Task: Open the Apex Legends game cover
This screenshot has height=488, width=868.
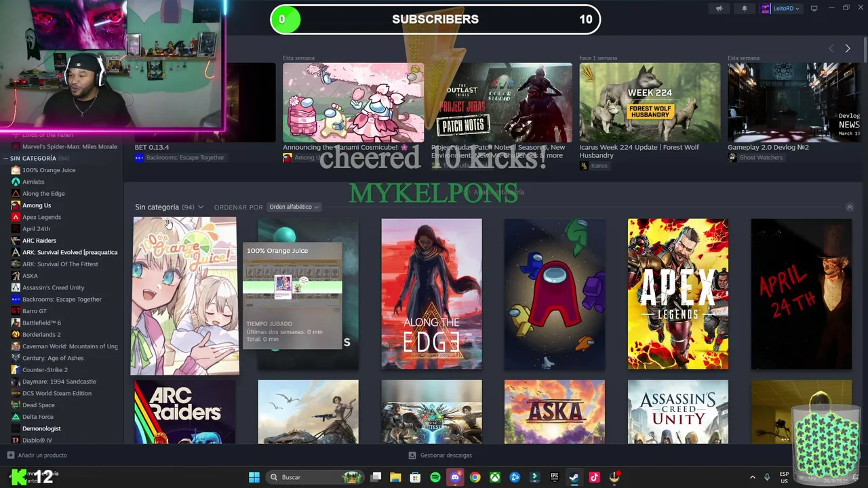Action: [678, 294]
